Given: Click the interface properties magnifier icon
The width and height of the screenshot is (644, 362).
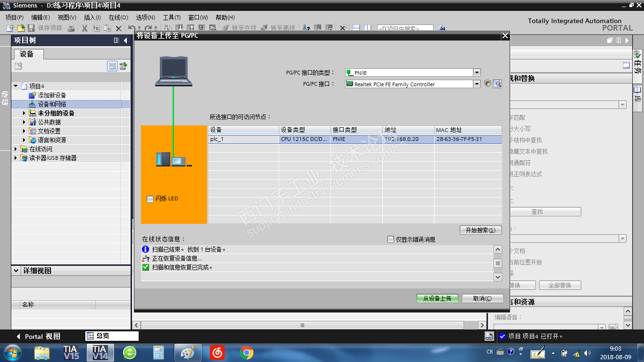Looking at the screenshot, I should (x=497, y=84).
